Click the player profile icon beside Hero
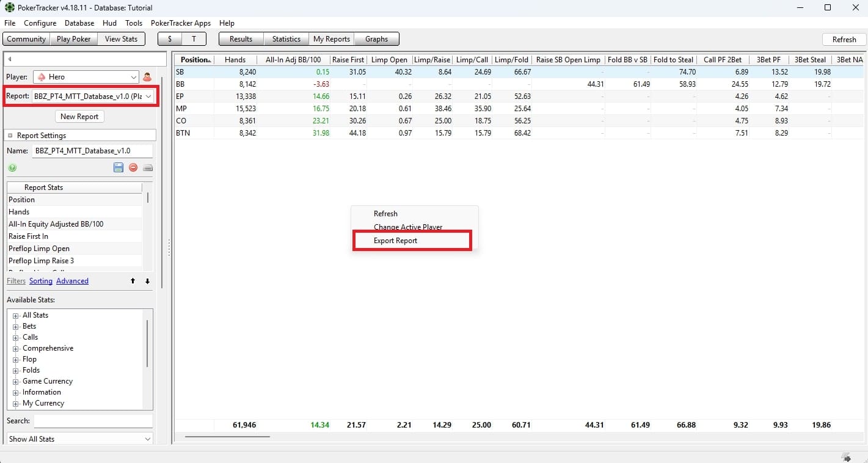868x463 pixels. tap(147, 77)
